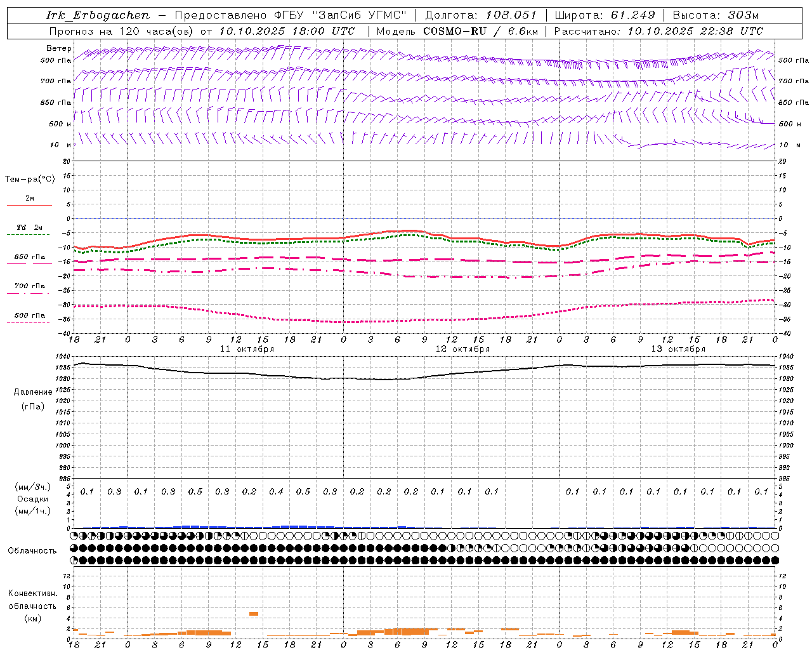Click the computed time 10.10.2025 22:38 UTC
This screenshot has width=812, height=650.
(695, 31)
